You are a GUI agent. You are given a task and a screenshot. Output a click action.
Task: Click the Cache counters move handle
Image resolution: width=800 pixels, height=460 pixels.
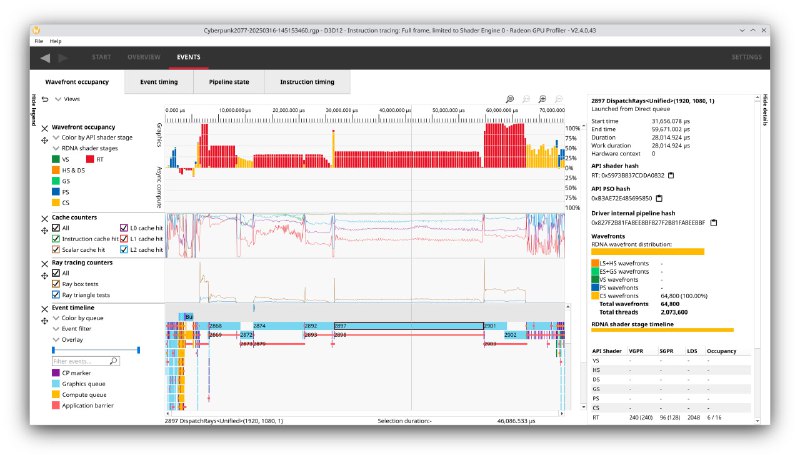(45, 231)
